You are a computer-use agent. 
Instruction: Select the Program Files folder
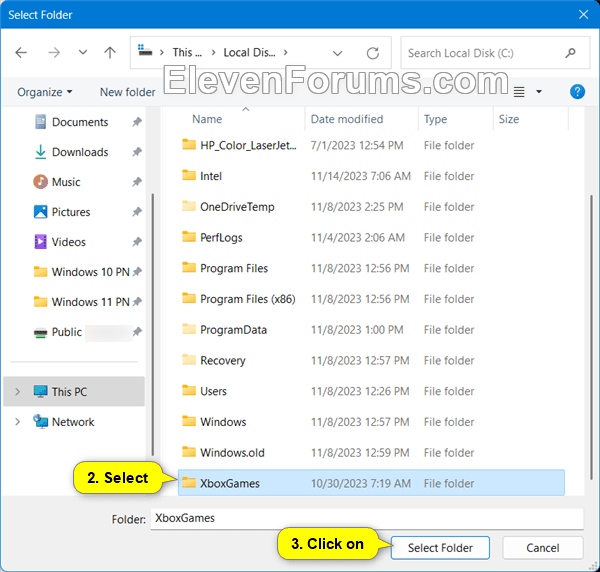(234, 268)
